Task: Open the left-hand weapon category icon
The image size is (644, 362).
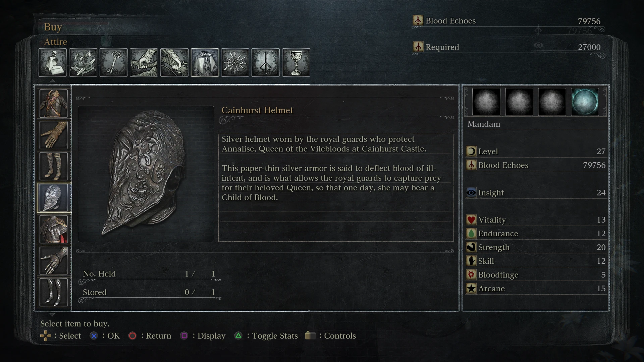Action: [x=174, y=63]
